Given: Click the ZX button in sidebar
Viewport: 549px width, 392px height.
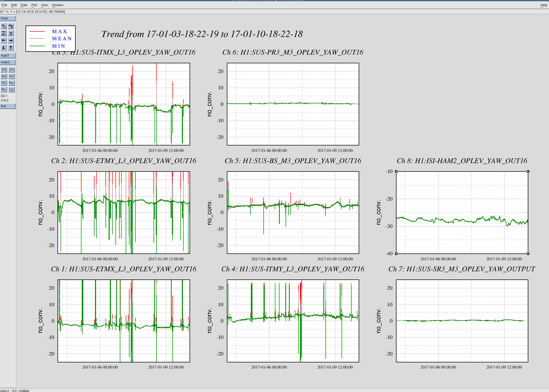Looking at the screenshot, I should (4, 70).
